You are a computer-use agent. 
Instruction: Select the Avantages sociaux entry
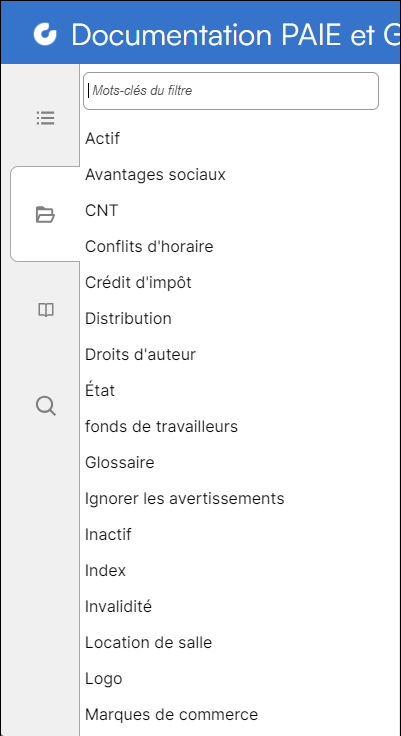pyautogui.click(x=155, y=175)
